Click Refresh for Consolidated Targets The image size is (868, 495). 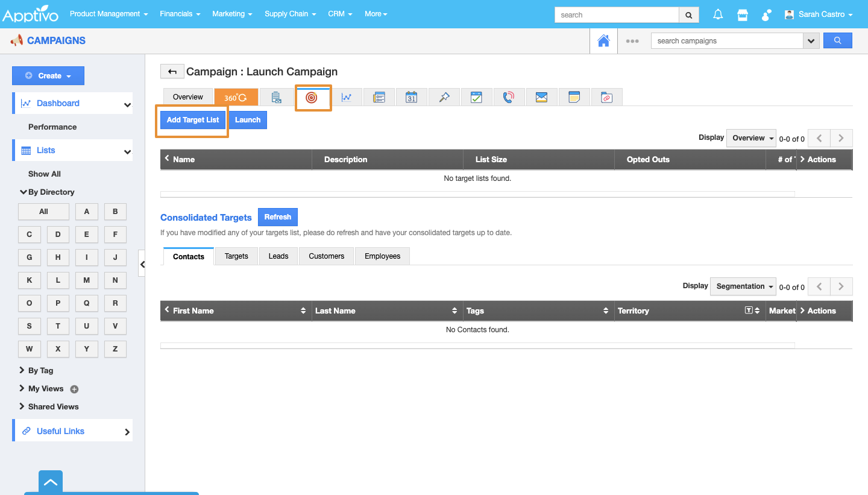pos(277,217)
